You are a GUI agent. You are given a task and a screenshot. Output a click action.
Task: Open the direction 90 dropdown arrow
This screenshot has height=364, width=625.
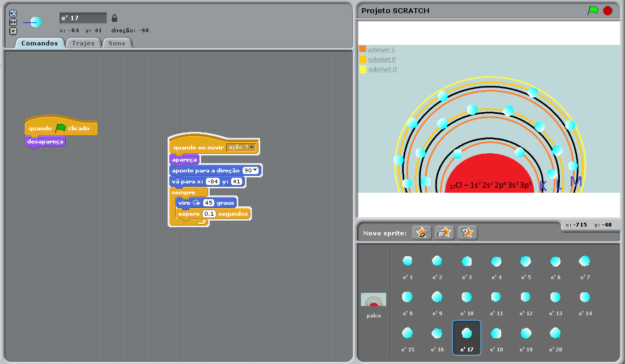(x=255, y=170)
